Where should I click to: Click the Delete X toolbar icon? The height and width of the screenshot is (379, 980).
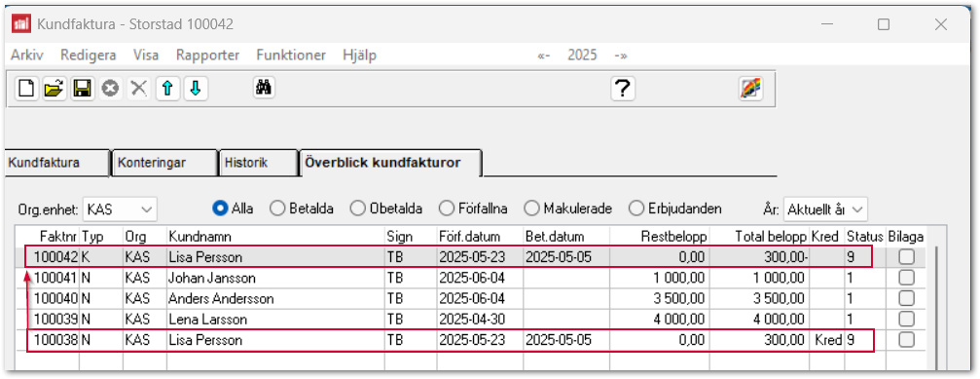[x=139, y=89]
